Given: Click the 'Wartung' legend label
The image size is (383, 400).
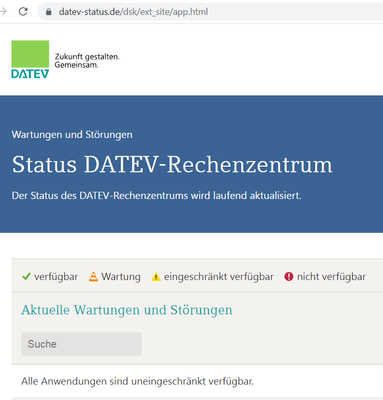Looking at the screenshot, I should click(x=121, y=277).
